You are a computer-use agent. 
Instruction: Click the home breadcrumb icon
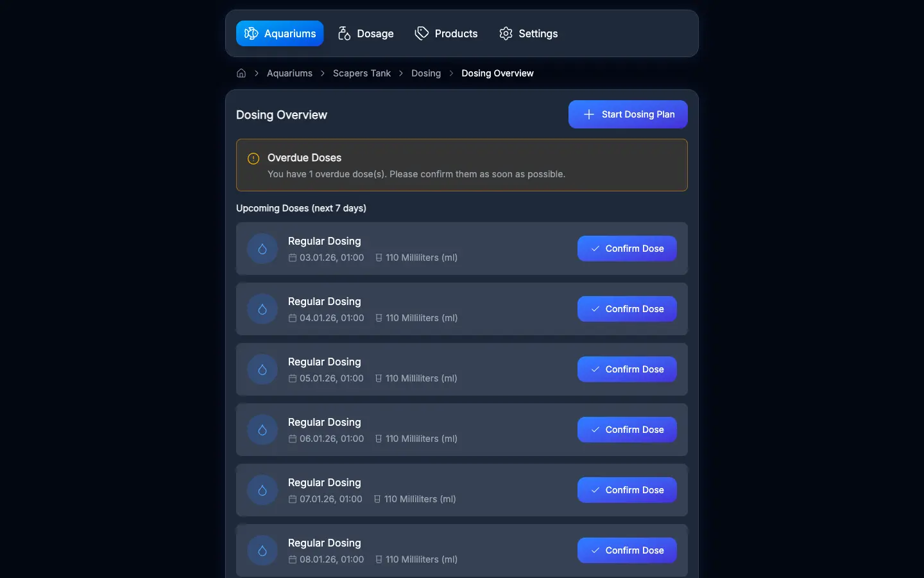pos(241,73)
